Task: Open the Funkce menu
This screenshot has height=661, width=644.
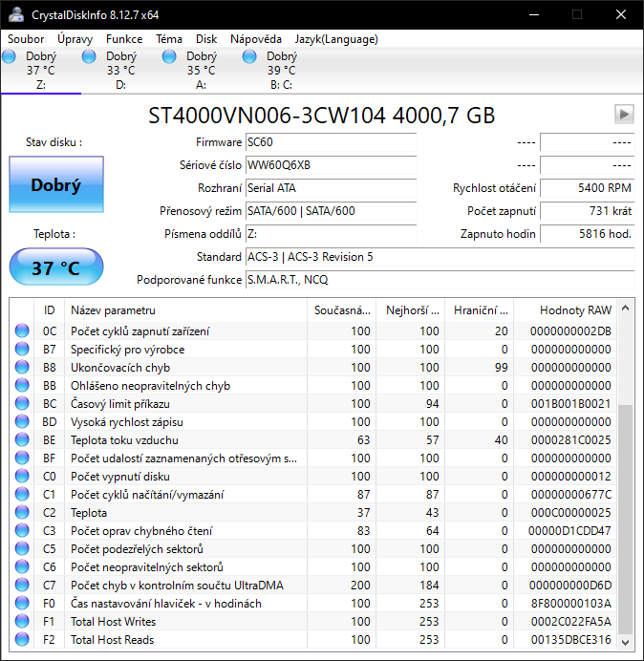Action: (x=124, y=39)
